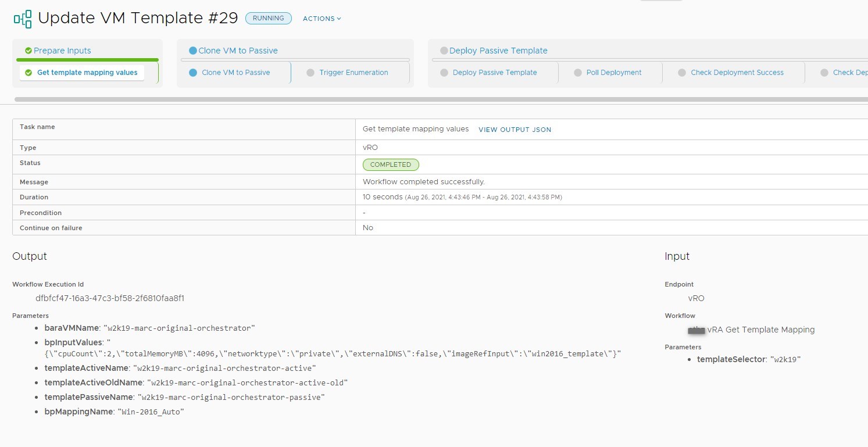Click gray dot of Check Deployment Success
This screenshot has height=447, width=868.
coord(682,73)
